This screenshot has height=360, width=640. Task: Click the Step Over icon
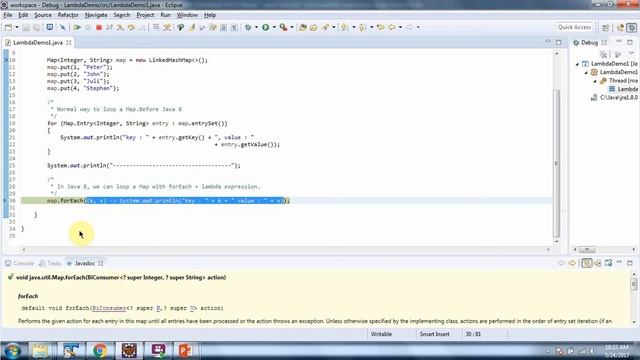[x=131, y=27]
